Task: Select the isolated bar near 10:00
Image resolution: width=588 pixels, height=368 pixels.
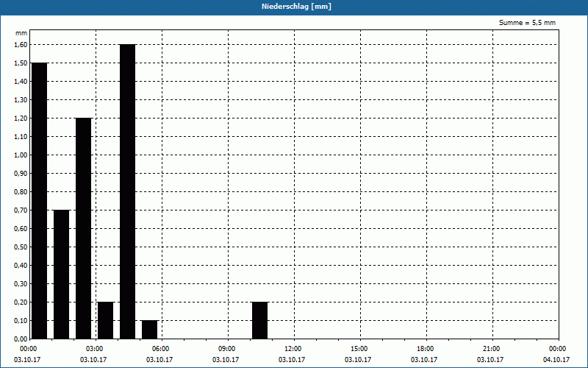Action: (260, 320)
